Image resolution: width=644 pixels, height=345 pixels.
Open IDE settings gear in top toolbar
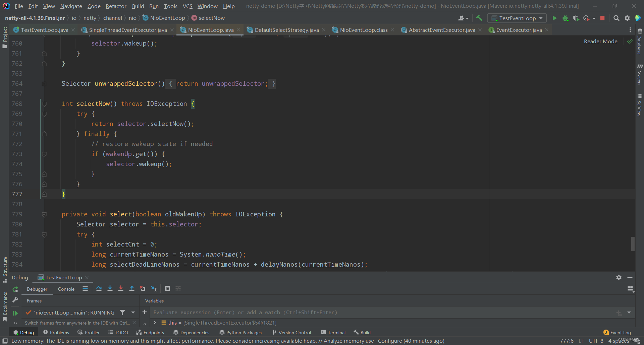click(627, 18)
